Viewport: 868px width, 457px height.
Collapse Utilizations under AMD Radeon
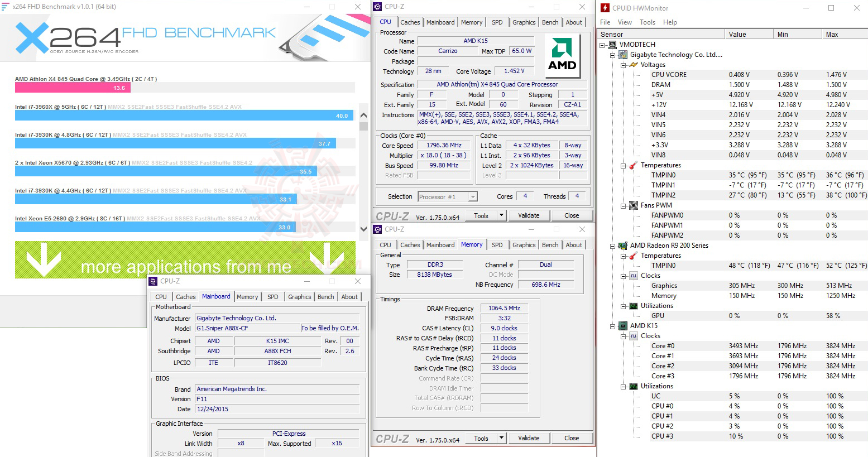(x=624, y=306)
